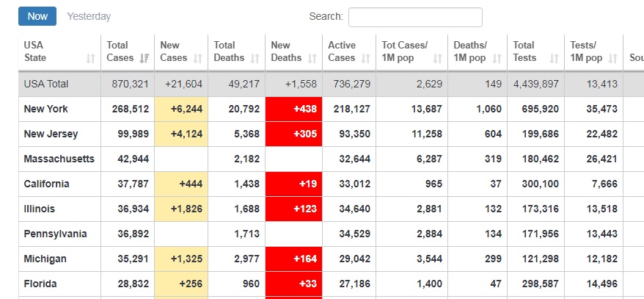Click New Jersey new cases +4,124 cell
The height and width of the screenshot is (299, 644).
point(181,134)
